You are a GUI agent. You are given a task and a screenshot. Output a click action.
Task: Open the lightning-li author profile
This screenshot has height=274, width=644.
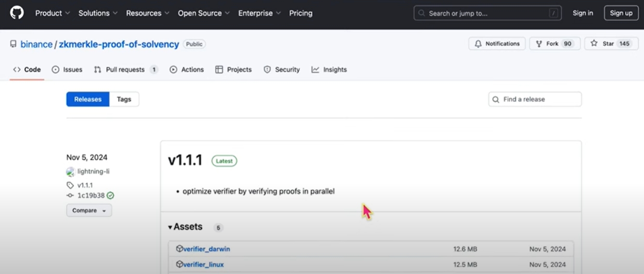point(93,171)
